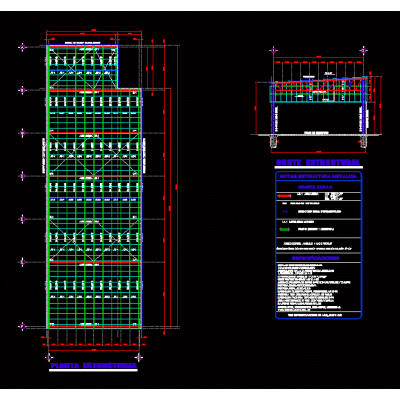The width and height of the screenshot is (400, 400).
Task: Click the green arrow symbol in the legend
Action: [284, 229]
